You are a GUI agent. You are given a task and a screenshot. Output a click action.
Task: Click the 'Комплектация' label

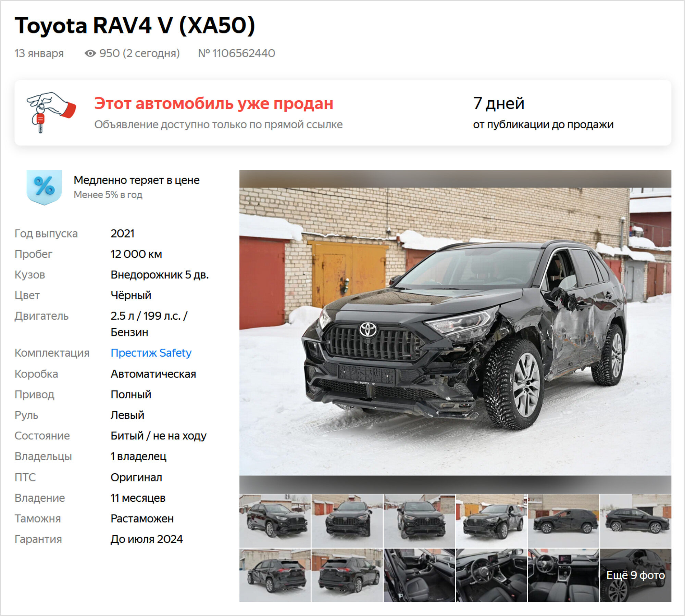click(52, 353)
